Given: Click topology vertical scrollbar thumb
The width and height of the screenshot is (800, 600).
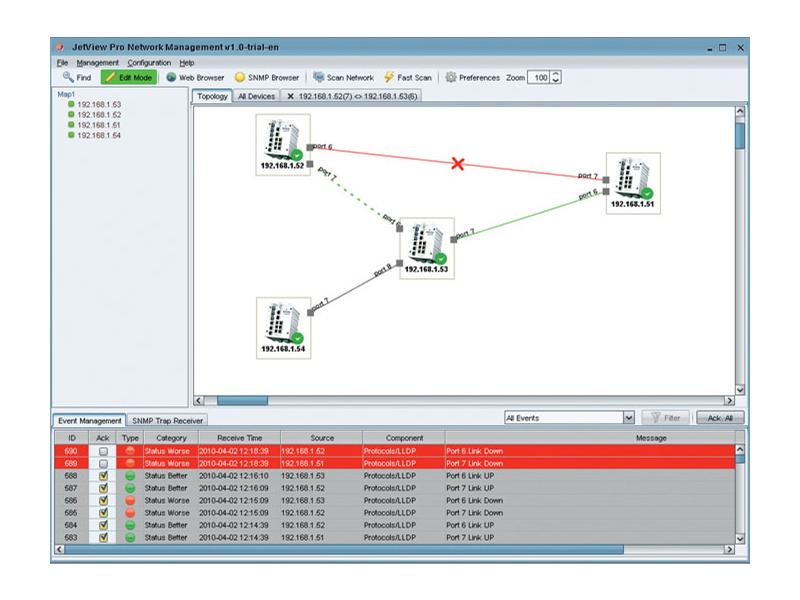Looking at the screenshot, I should pyautogui.click(x=740, y=135).
